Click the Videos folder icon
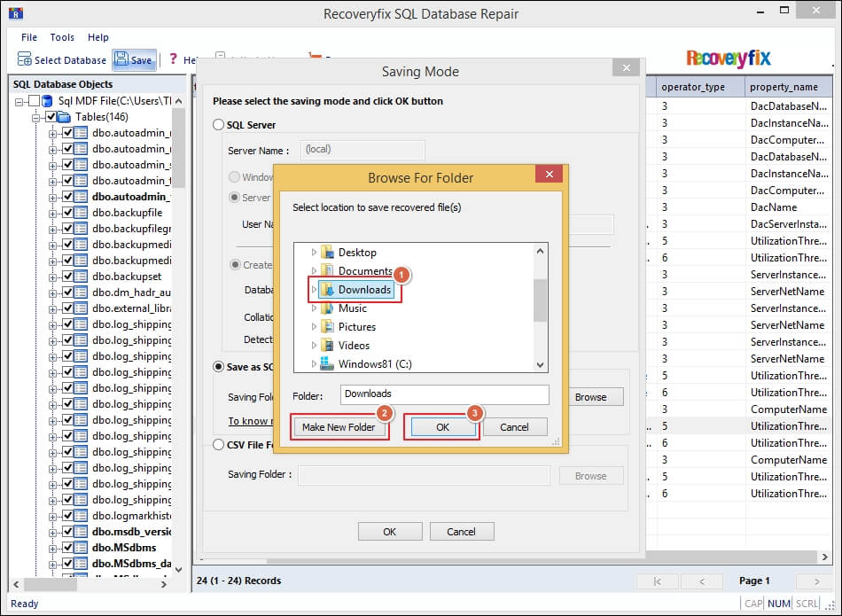This screenshot has height=616, width=842. click(327, 346)
